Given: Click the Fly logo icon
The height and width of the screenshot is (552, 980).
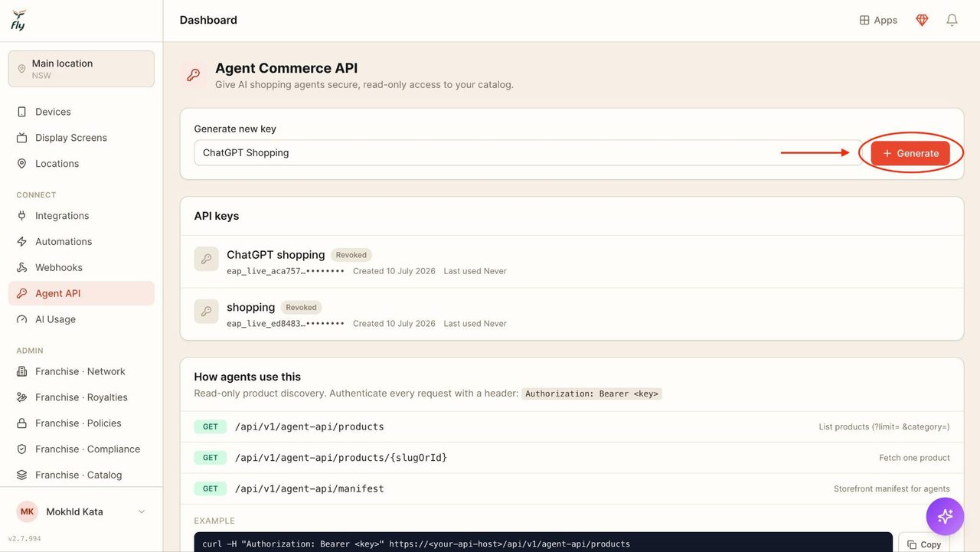Looking at the screenshot, I should point(18,21).
